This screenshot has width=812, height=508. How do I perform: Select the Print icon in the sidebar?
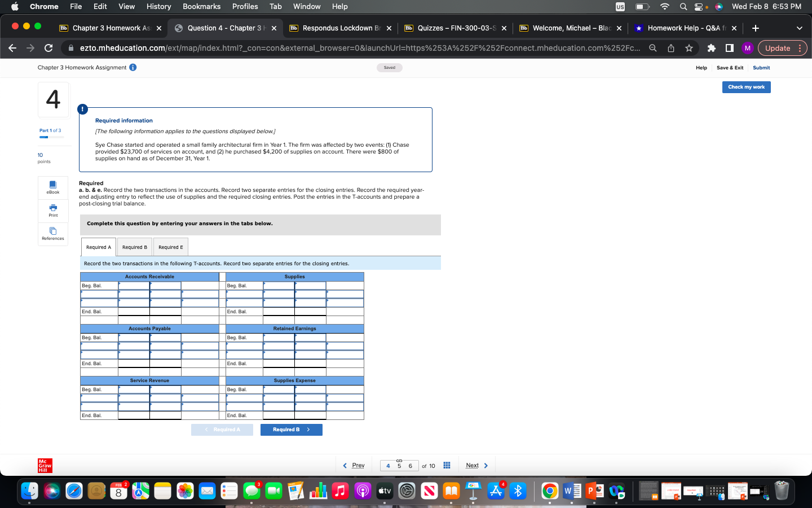coord(52,211)
